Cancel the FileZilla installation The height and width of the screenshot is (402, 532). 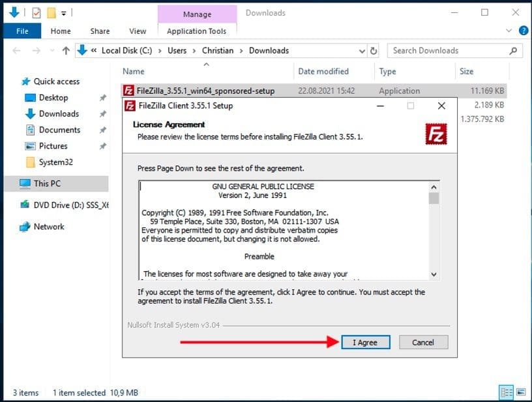[424, 342]
